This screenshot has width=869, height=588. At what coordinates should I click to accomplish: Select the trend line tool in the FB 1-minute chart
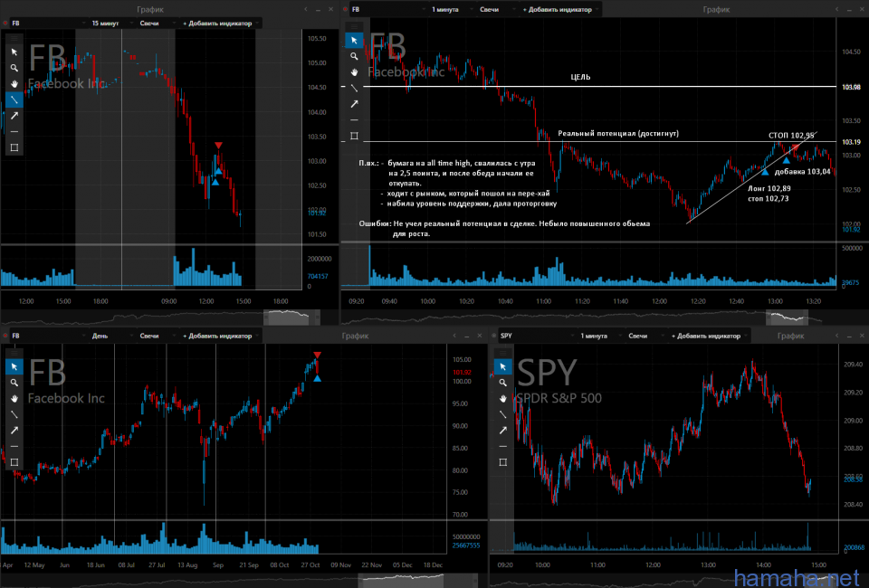coord(354,88)
